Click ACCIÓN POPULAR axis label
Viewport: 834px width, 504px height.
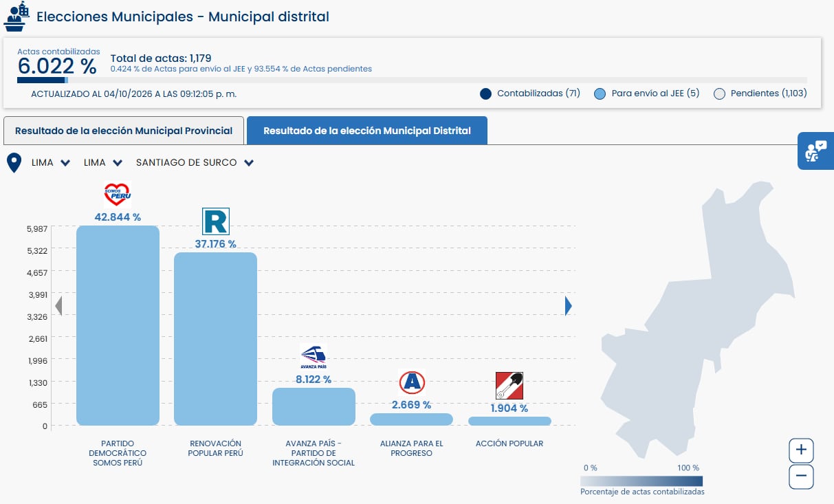[509, 443]
